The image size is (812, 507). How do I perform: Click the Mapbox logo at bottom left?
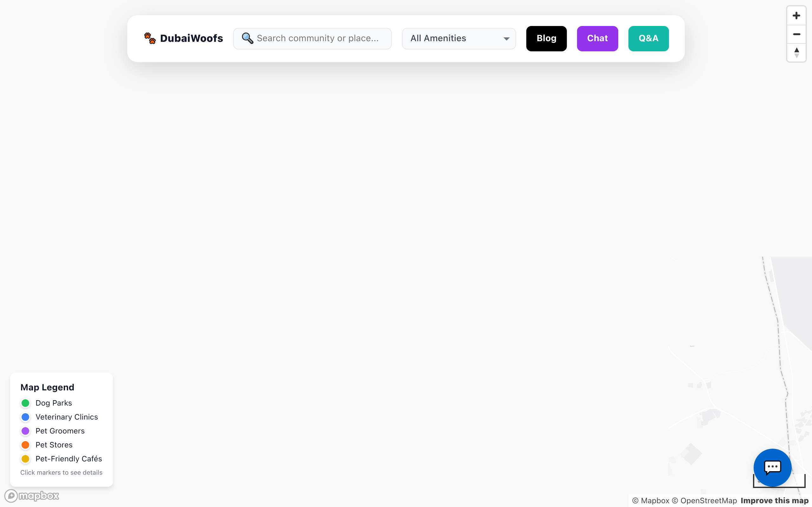click(x=32, y=496)
